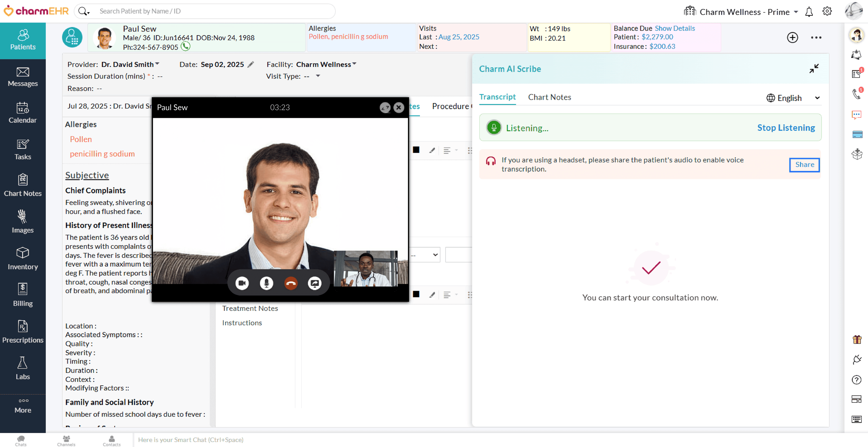Select the Calendar icon in sidebar
868x447 pixels.
23,113
